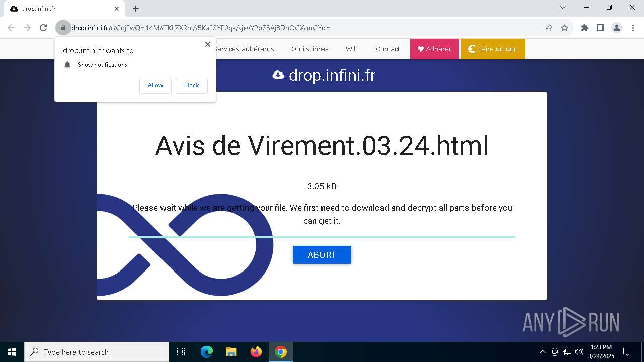Screen dimensions: 644x362
Task: Click the Chrome taskbar icon
Action: 281,352
